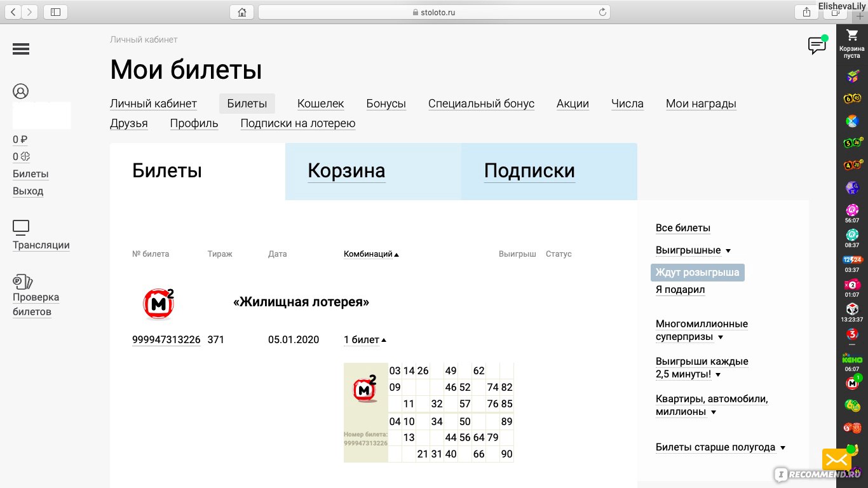Expand the Выигрышные filter dropdown

pos(693,250)
